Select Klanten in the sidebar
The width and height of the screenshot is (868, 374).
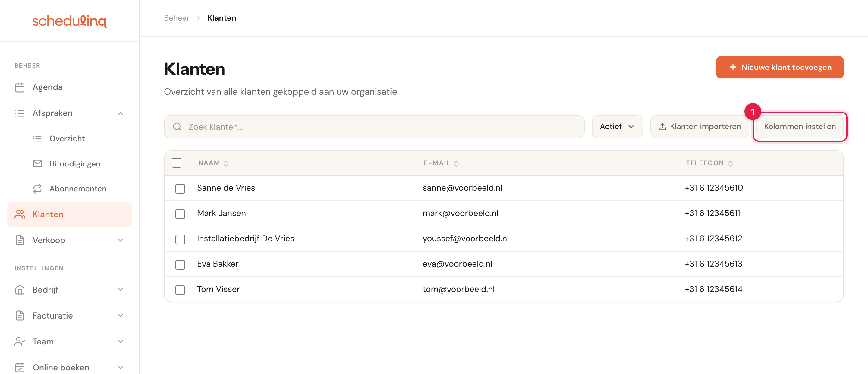(70, 214)
